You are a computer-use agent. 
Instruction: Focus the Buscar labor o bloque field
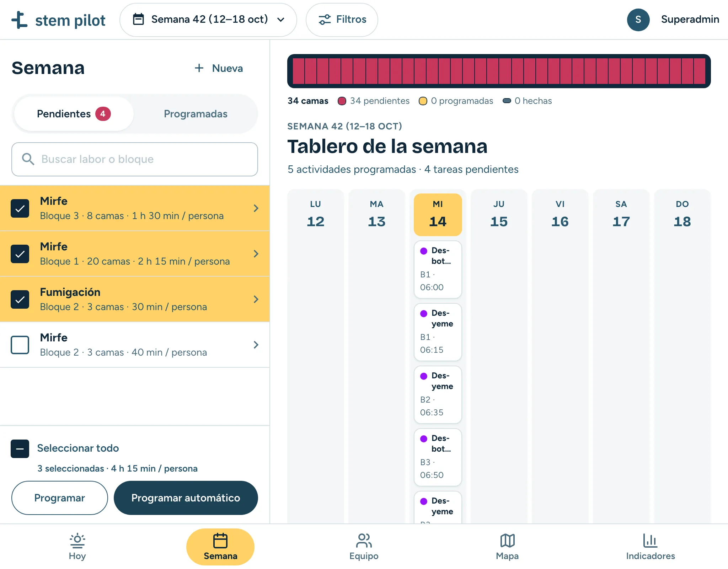coord(135,159)
